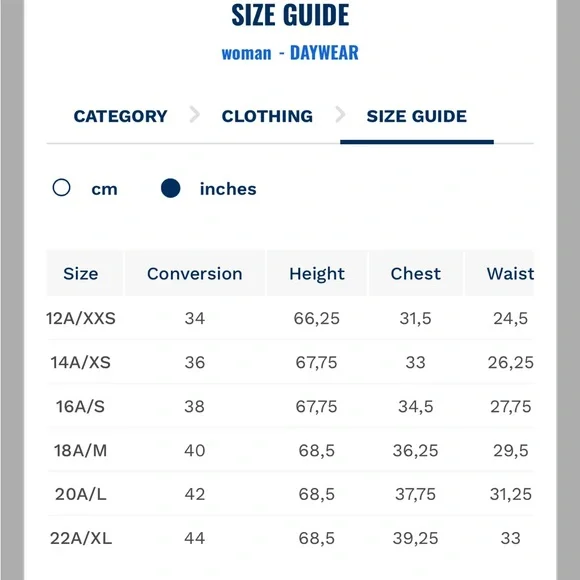Viewport: 580px width, 580px height.
Task: Click the woman - DAYWEAR subtitle link
Action: pos(290,53)
